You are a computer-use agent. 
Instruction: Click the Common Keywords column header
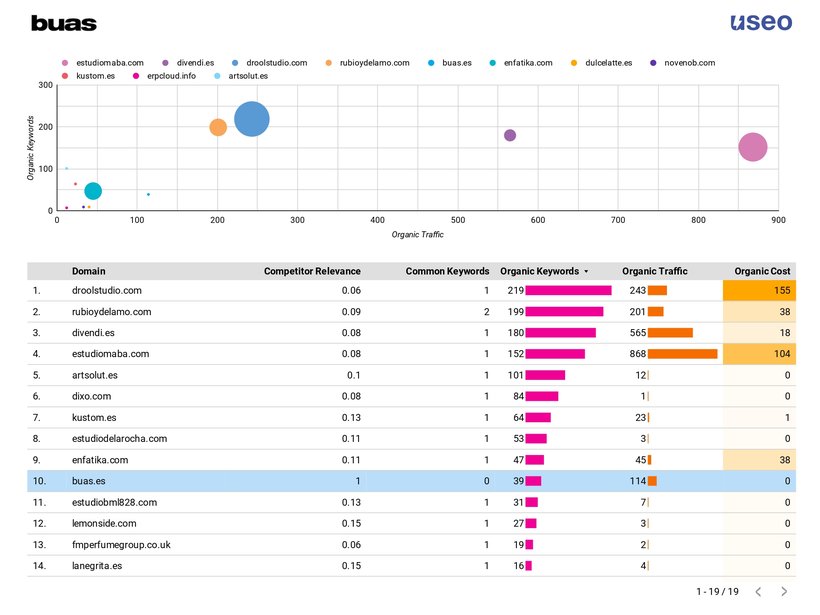(x=447, y=271)
